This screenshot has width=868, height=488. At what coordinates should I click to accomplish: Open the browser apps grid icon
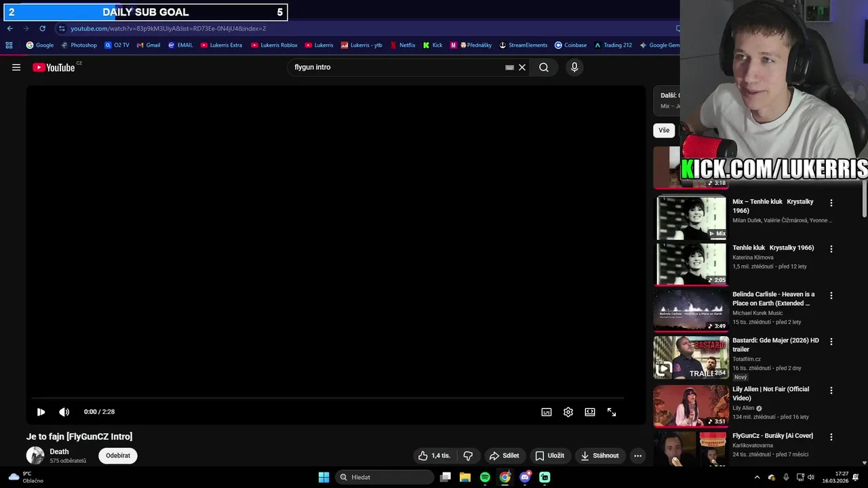[9, 45]
